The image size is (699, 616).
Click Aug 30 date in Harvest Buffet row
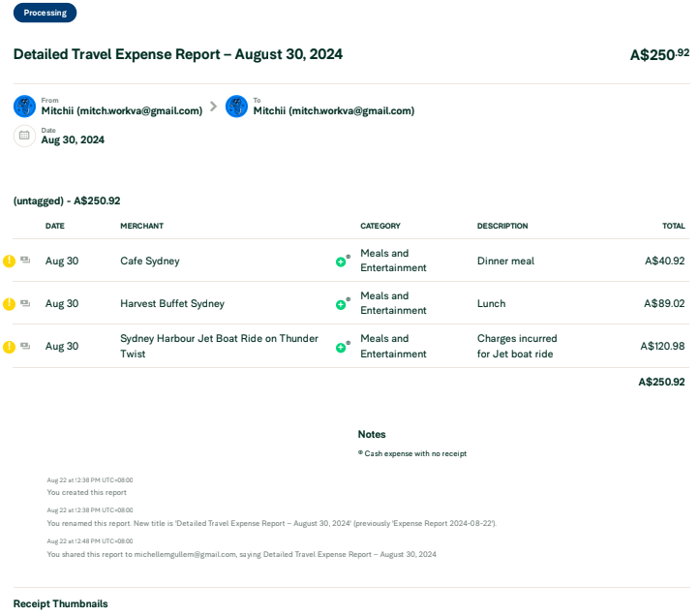point(62,304)
